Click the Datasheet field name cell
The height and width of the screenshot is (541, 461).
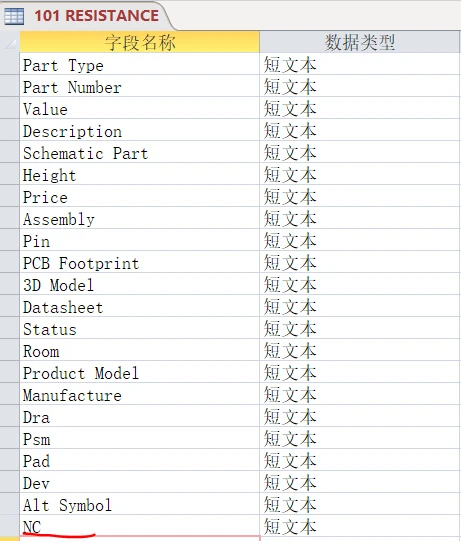click(x=140, y=307)
